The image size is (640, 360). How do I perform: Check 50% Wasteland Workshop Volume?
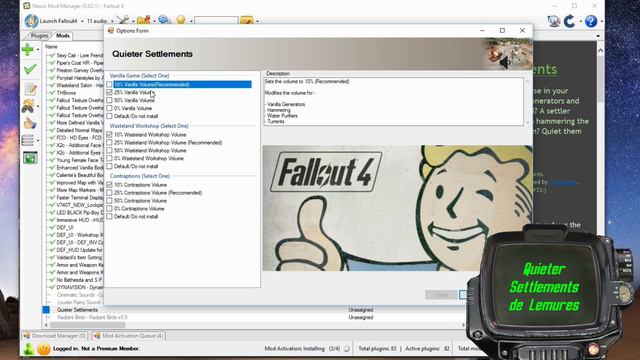pos(109,150)
